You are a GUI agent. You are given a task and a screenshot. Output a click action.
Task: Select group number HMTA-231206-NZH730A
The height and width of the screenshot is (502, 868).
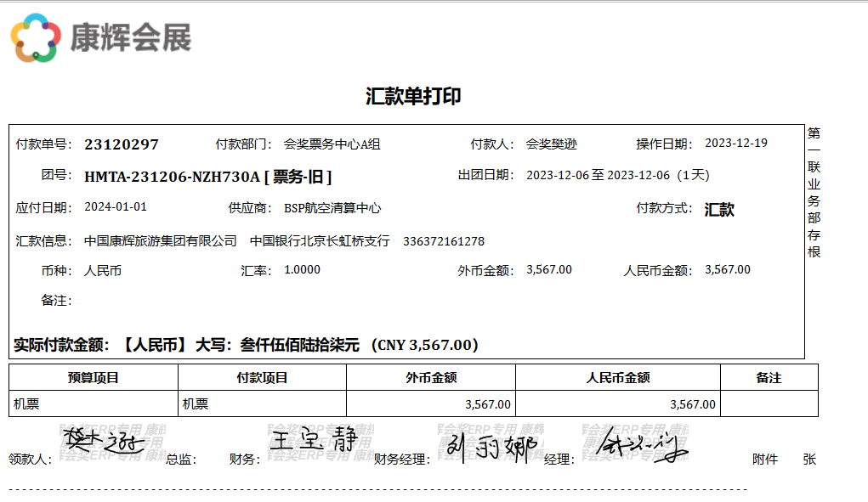click(x=172, y=177)
